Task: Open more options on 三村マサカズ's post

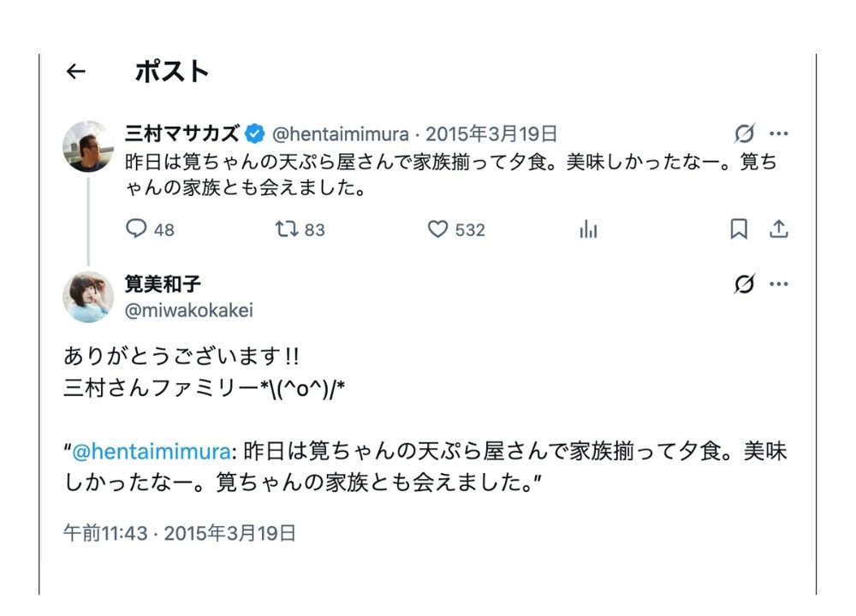Action: click(778, 134)
